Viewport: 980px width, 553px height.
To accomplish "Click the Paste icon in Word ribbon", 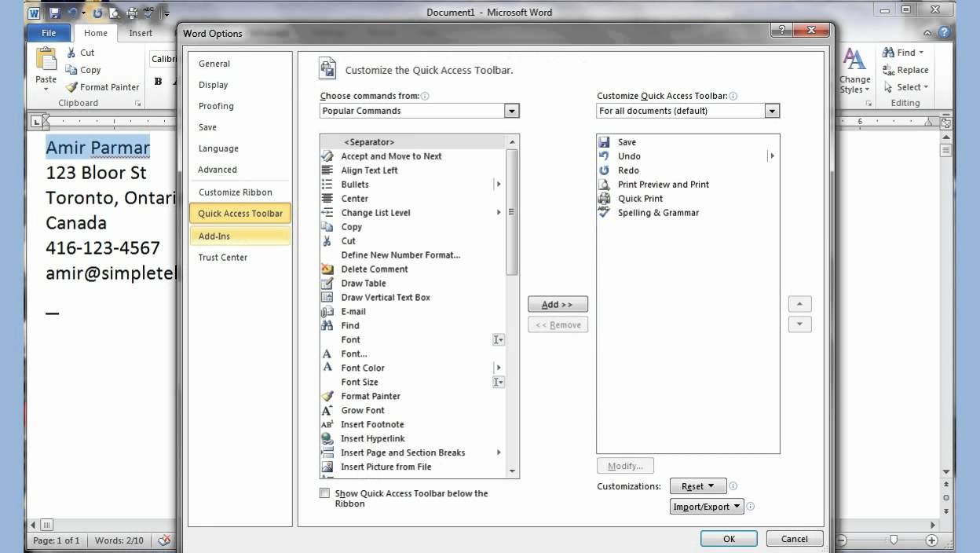I will (46, 60).
